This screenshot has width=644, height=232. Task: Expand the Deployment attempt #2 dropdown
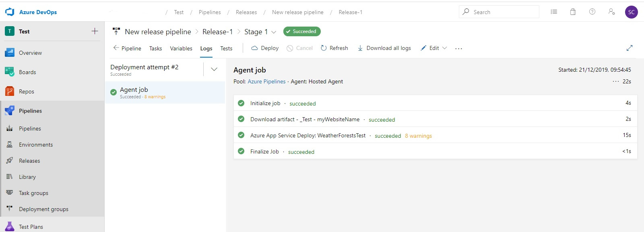[214, 69]
